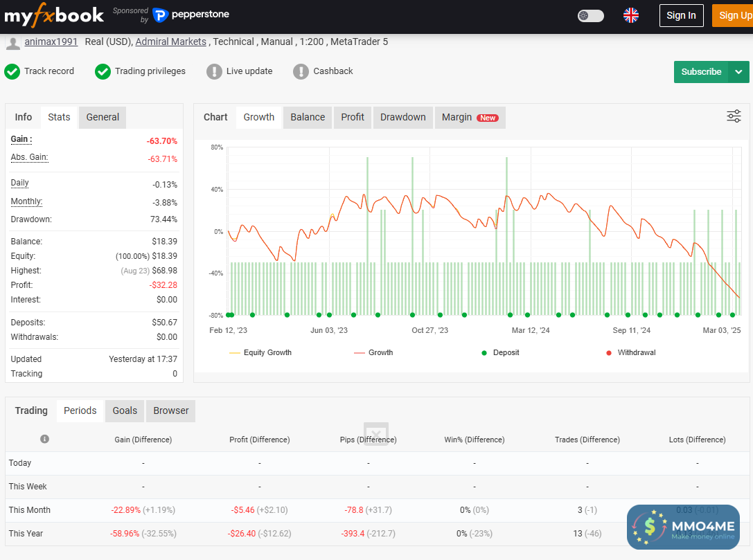Click the Myfxbook logo
Viewport: 753px width, 560px height.
(54, 15)
